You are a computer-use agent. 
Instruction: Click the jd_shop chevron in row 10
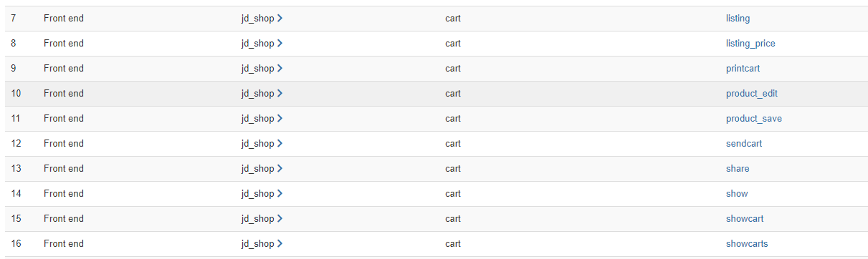(280, 94)
